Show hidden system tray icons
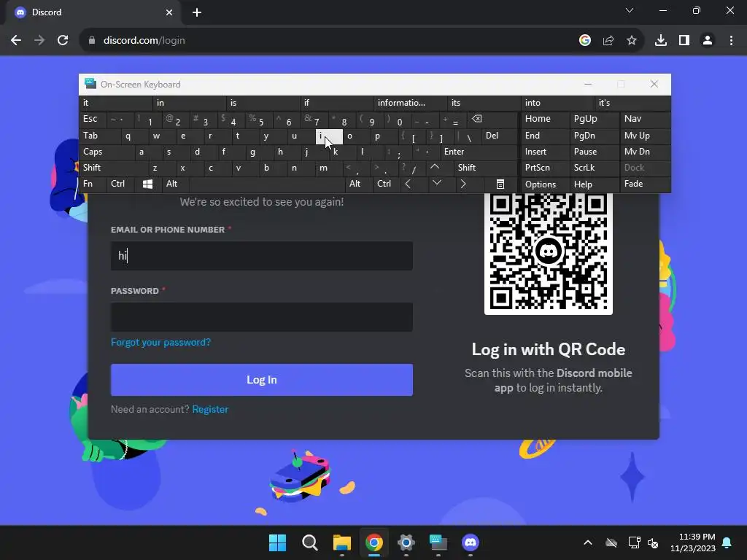This screenshot has width=747, height=560. pyautogui.click(x=588, y=542)
